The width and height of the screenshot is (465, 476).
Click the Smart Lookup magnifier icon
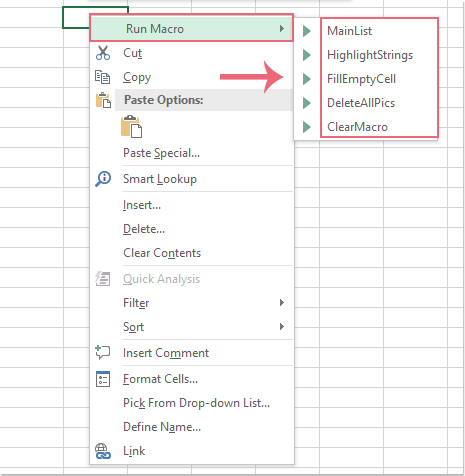(103, 179)
